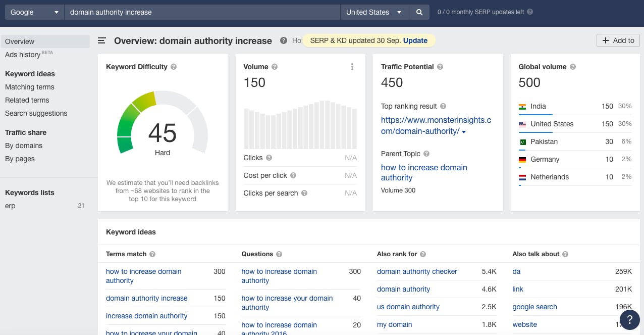Click the search magnifier button
The image size is (644, 335).
click(419, 12)
